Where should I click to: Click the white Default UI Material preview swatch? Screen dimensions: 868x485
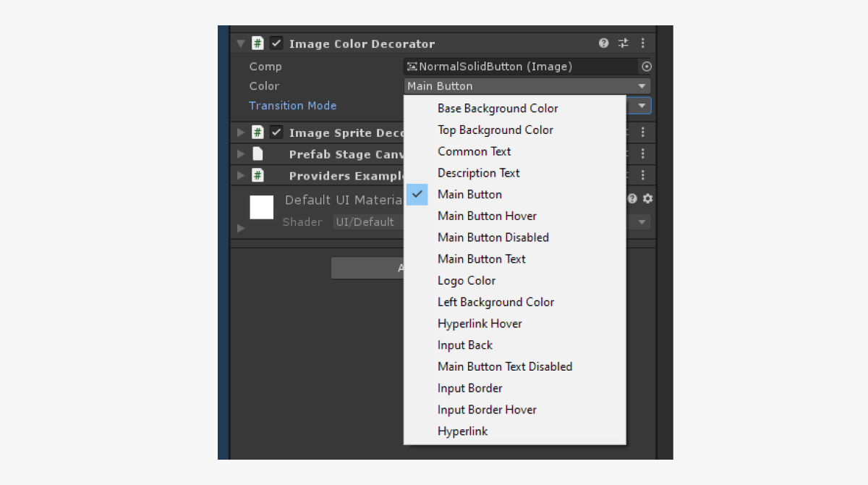click(262, 207)
